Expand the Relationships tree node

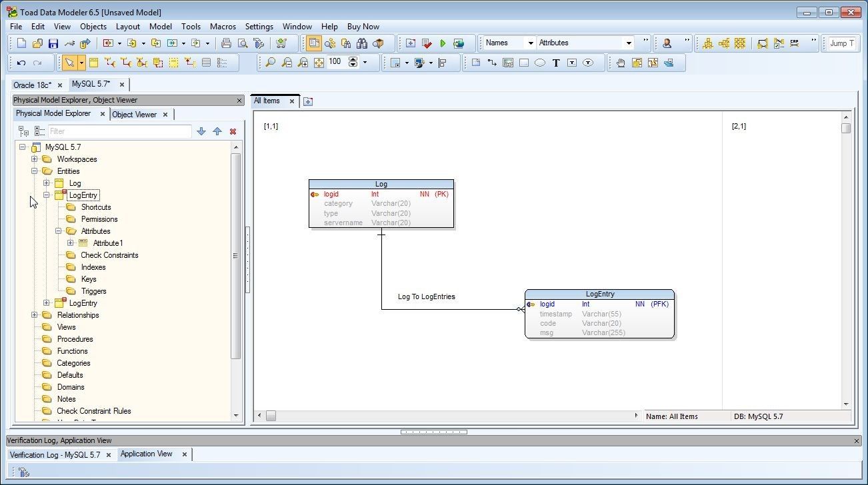coord(35,315)
